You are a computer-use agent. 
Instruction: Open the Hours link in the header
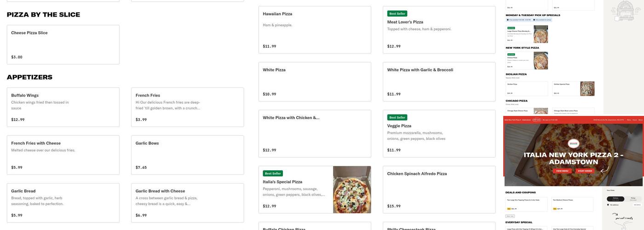pos(635,120)
